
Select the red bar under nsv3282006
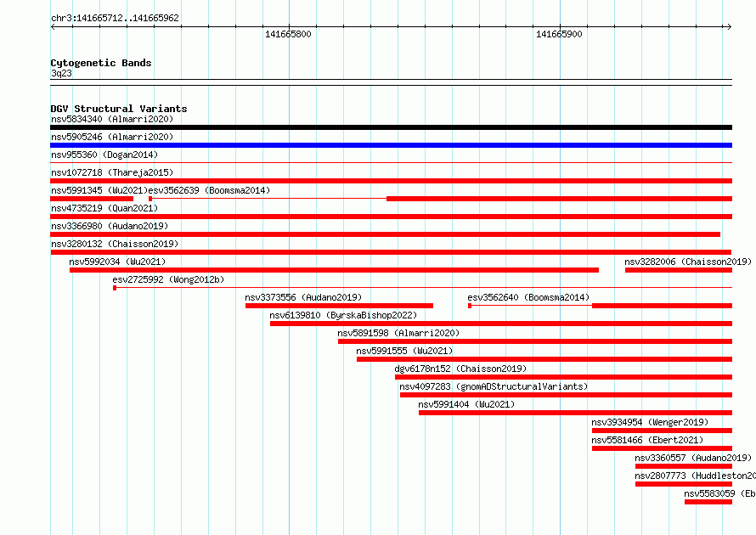click(679, 270)
